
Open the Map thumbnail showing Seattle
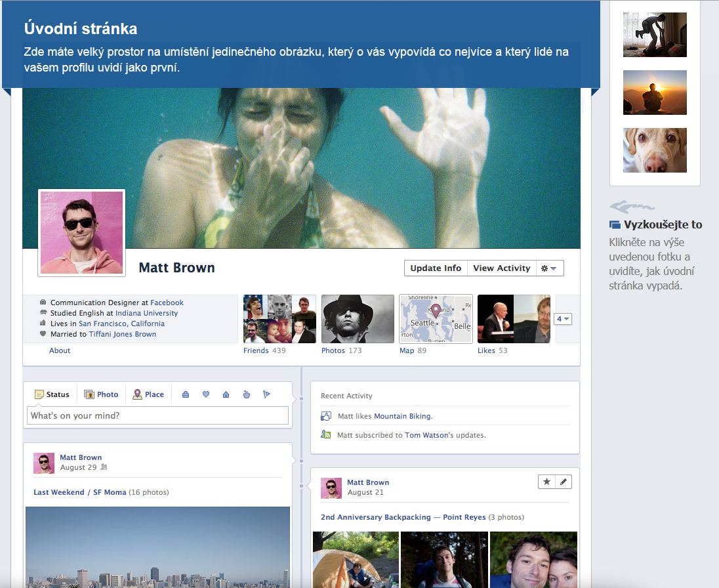436,319
